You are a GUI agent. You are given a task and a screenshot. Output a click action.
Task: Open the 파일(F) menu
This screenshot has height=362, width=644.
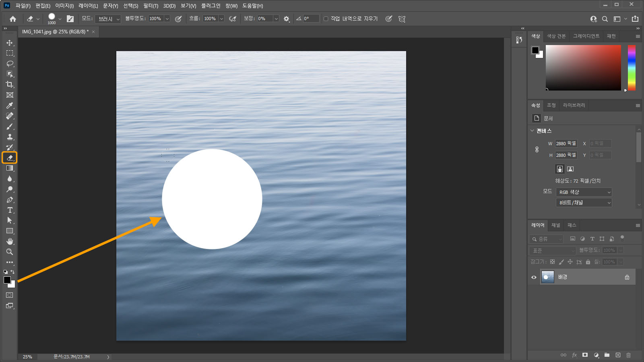(x=23, y=6)
